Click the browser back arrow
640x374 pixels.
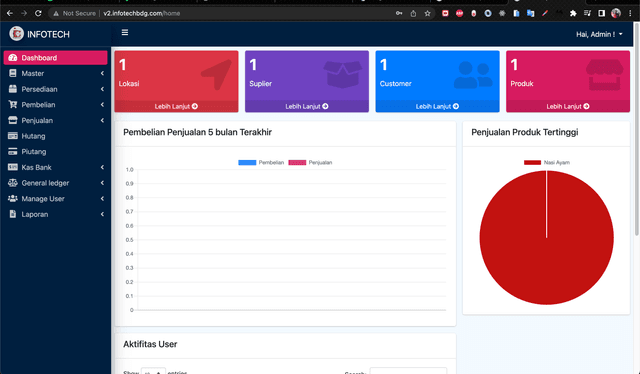click(10, 13)
